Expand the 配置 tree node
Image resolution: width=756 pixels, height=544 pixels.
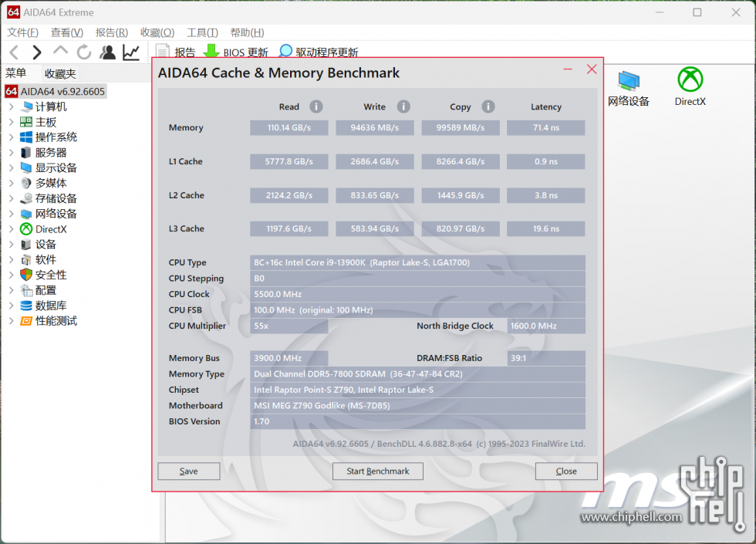coord(11,290)
